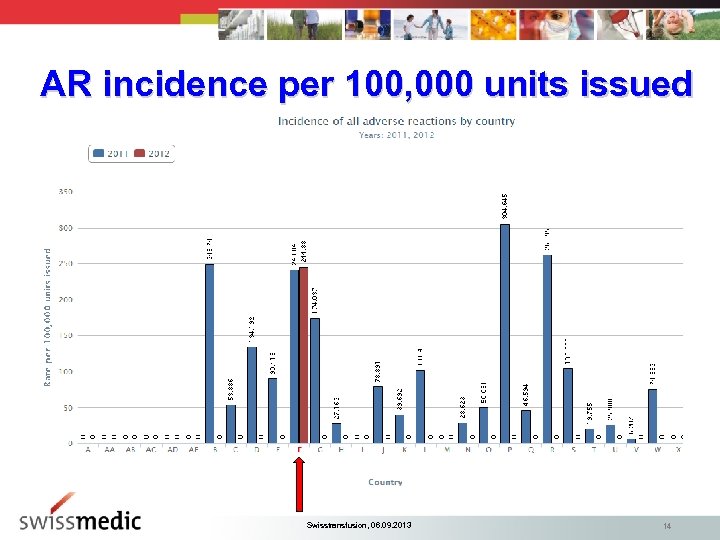The height and width of the screenshot is (540, 720).
Task: Click the header thumbnail of family holding hands
Action: coord(430,24)
